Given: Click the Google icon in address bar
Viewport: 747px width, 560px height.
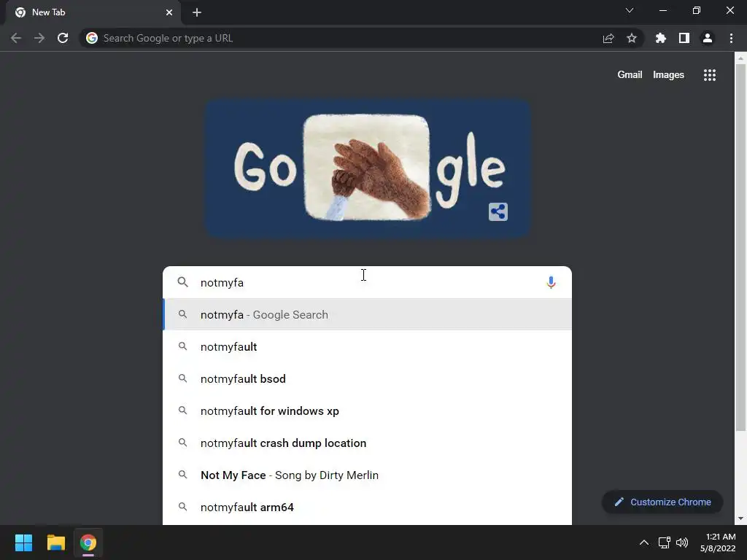Looking at the screenshot, I should (x=92, y=38).
